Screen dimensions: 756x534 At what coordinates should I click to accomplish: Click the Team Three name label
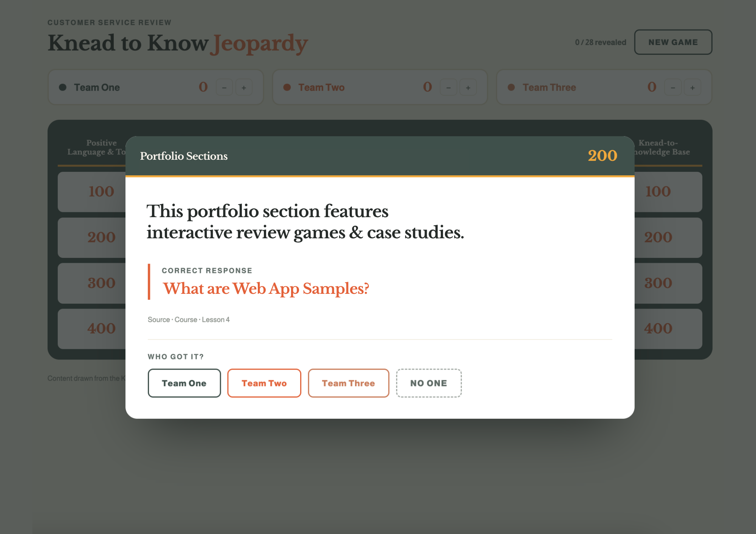pos(549,87)
